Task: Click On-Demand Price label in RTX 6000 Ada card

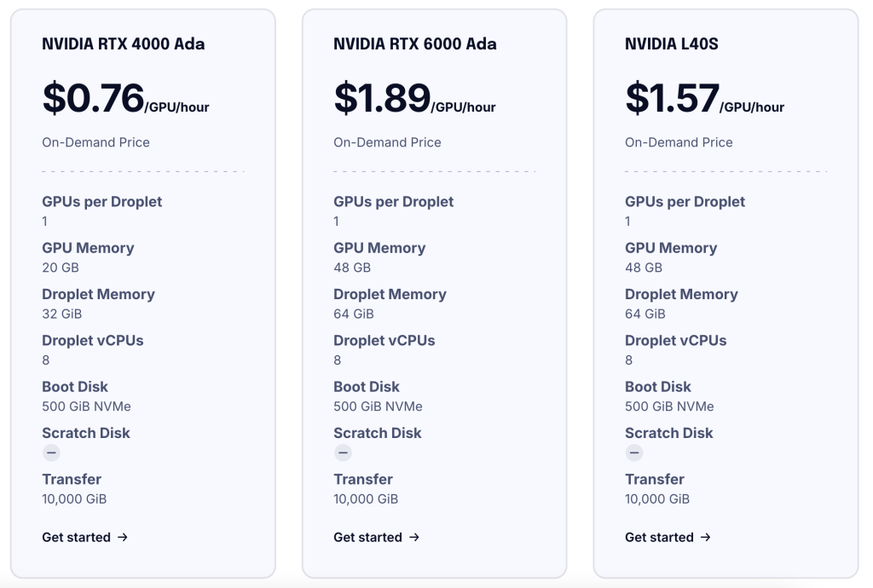Action: [x=388, y=142]
